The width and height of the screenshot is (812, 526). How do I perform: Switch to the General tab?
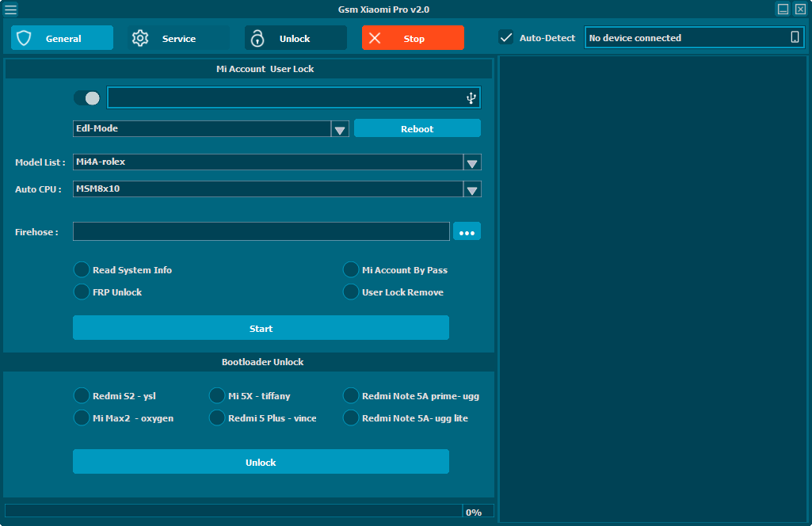tap(62, 38)
